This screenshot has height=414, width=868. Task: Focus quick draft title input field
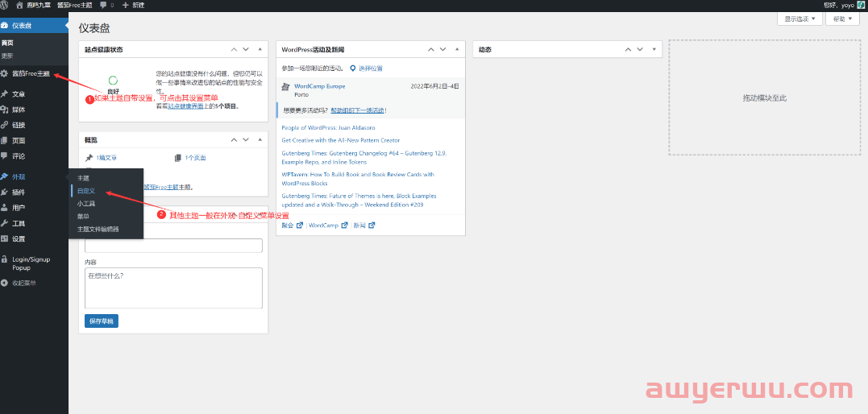(x=173, y=246)
